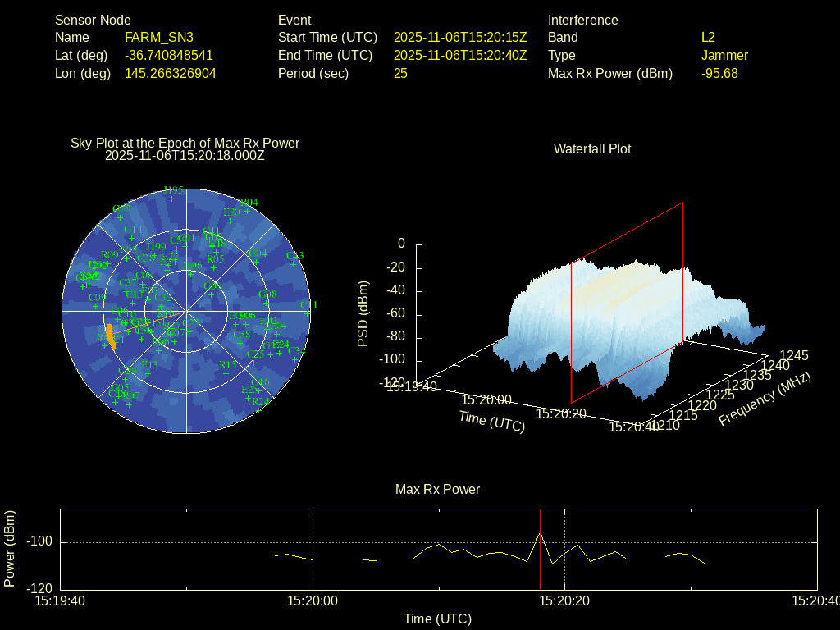Click the sensor name value FARM_SN3
The height and width of the screenshot is (630, 840).
pyautogui.click(x=158, y=38)
